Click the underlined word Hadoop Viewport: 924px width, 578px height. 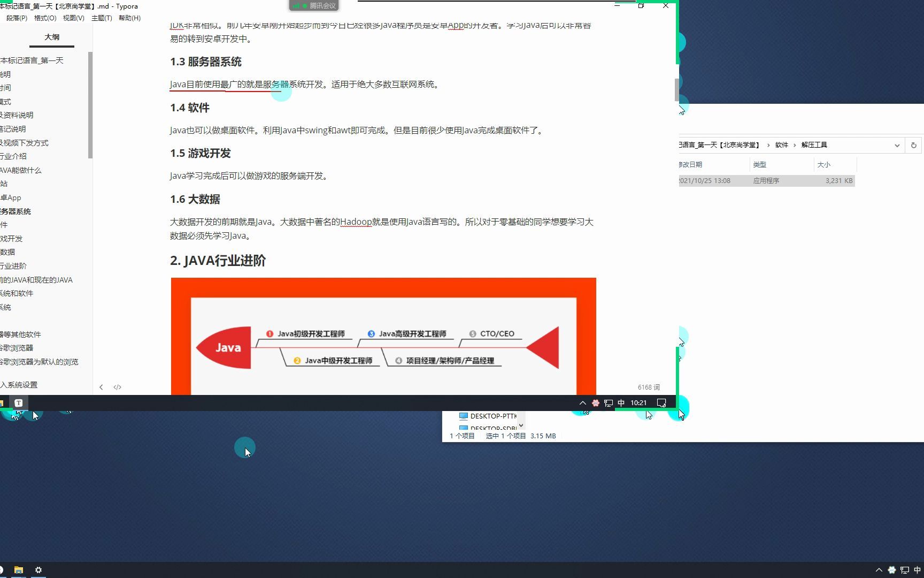point(356,222)
